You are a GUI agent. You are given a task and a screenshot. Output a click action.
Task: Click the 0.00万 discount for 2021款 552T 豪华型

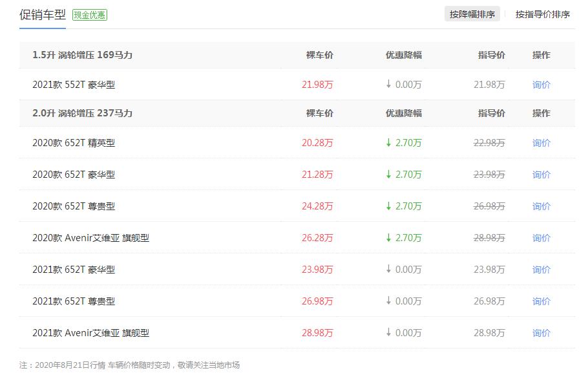click(x=404, y=85)
